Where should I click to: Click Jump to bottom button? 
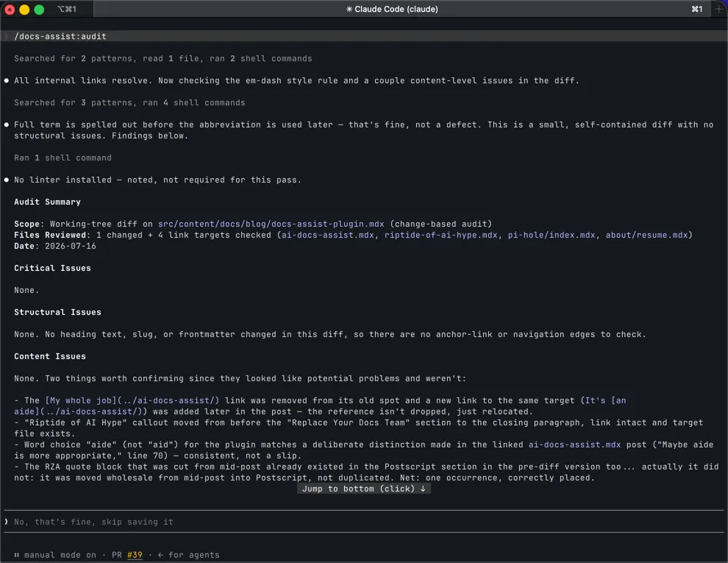(x=363, y=489)
